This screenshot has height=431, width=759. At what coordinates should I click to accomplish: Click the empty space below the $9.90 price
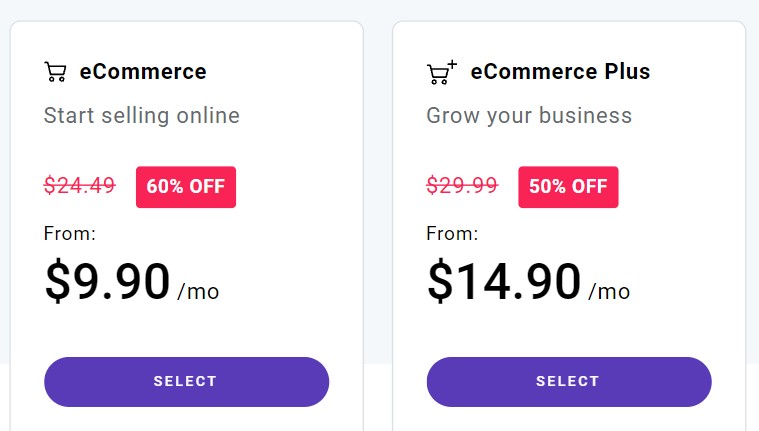186,330
